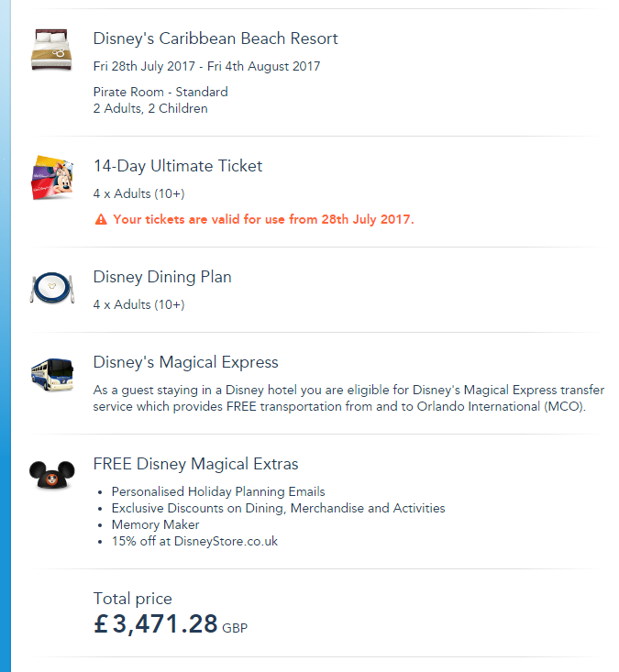Click the tickets valid from 28th July warning
Screen dimensions: 619x672
pyautogui.click(x=263, y=220)
